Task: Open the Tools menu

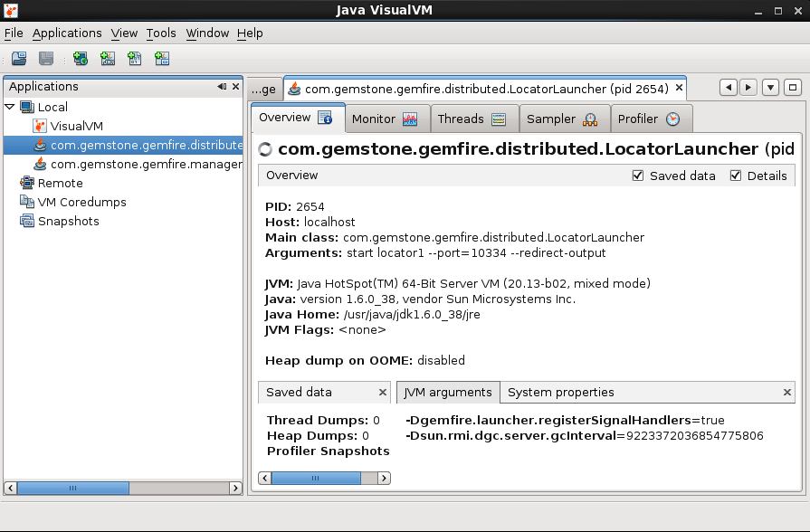Action: 161,33
